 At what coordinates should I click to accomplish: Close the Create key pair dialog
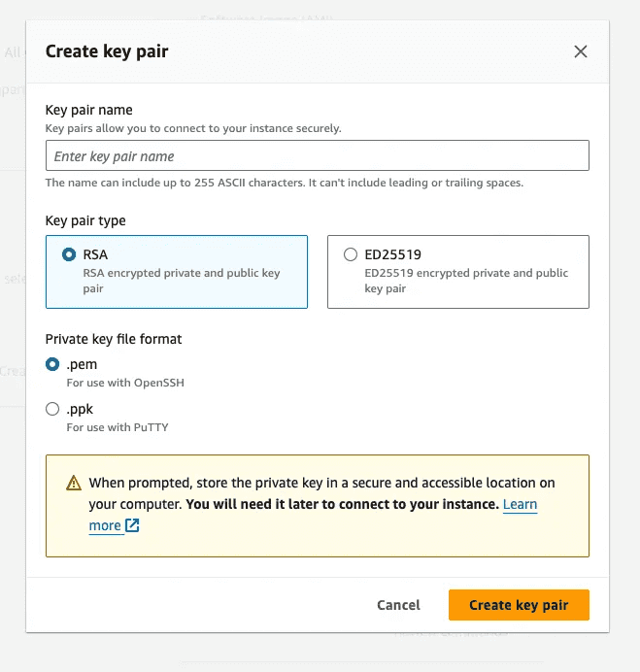581,51
